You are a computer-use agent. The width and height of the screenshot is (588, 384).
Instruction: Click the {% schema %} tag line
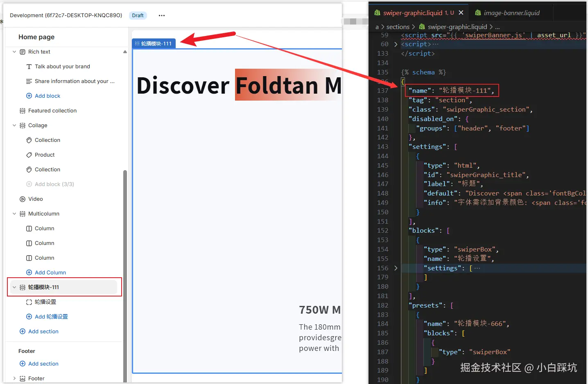click(x=423, y=72)
